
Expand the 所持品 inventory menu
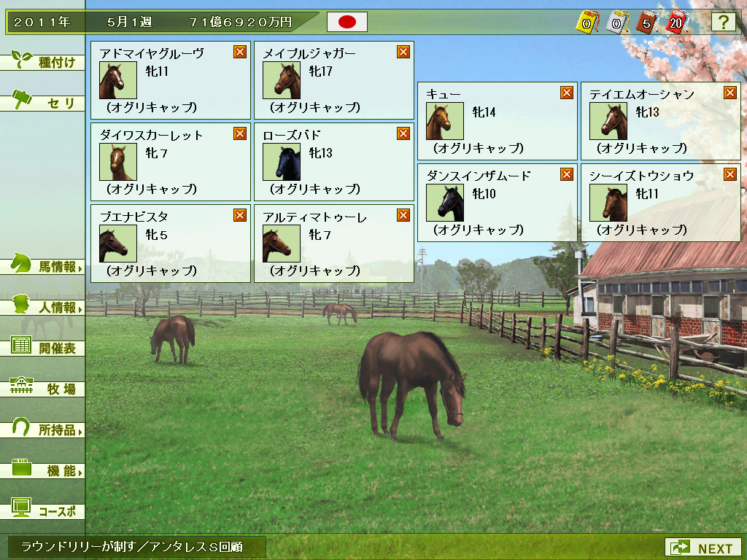[42, 429]
